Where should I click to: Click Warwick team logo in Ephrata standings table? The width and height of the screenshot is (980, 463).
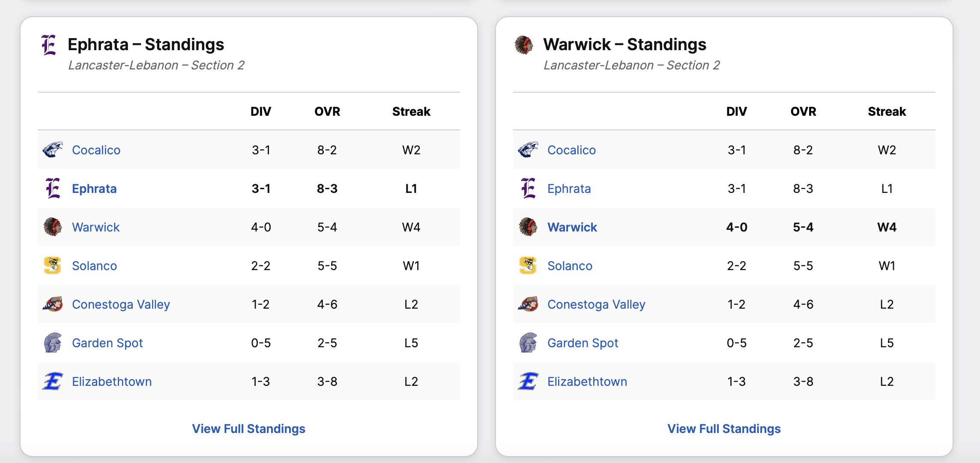click(x=53, y=227)
